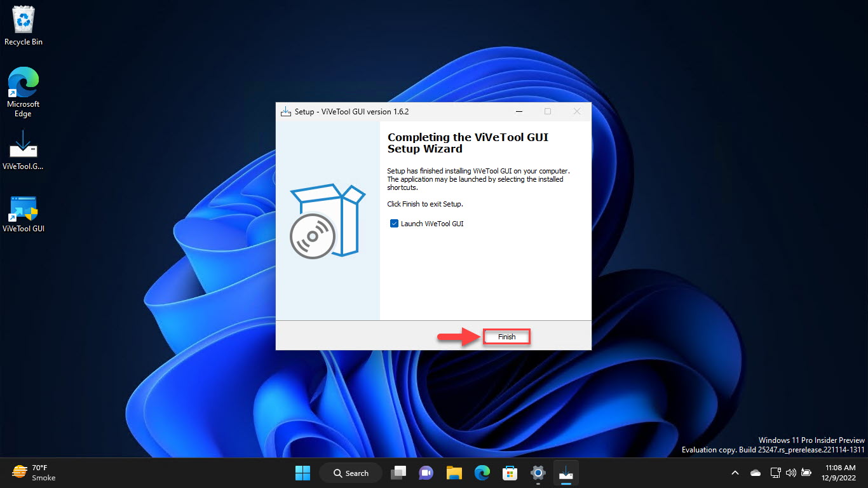Viewport: 868px width, 488px height.
Task: Expand the hidden system tray icons chevron
Action: point(735,473)
